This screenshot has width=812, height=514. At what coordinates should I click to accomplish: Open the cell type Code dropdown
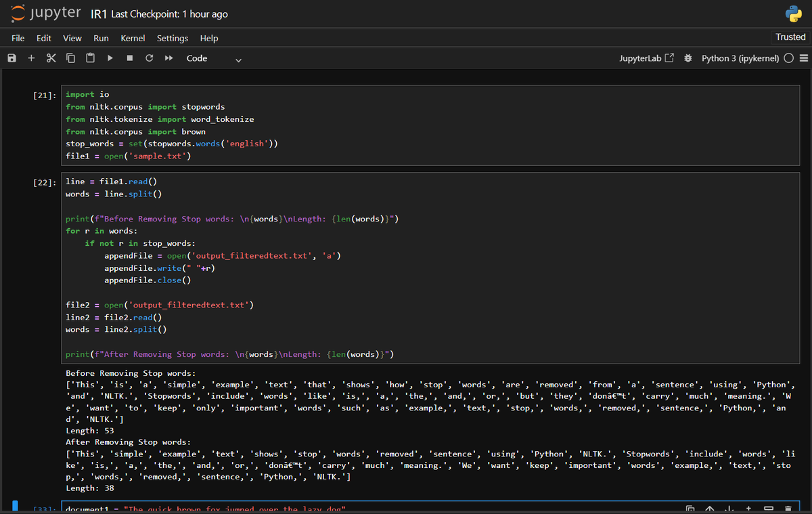(214, 58)
